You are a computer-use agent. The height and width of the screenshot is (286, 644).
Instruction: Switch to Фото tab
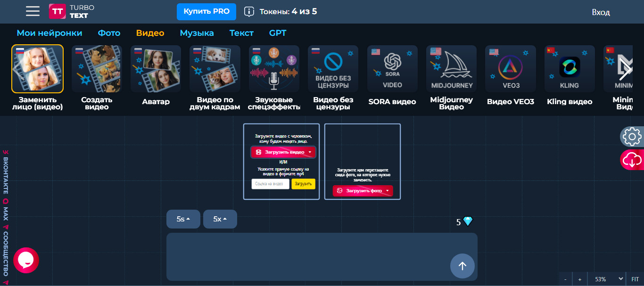pos(109,33)
